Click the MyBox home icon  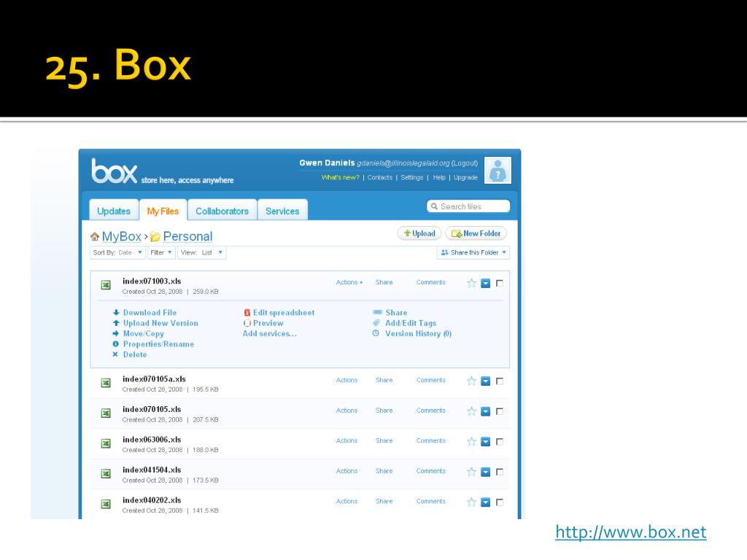(x=95, y=237)
